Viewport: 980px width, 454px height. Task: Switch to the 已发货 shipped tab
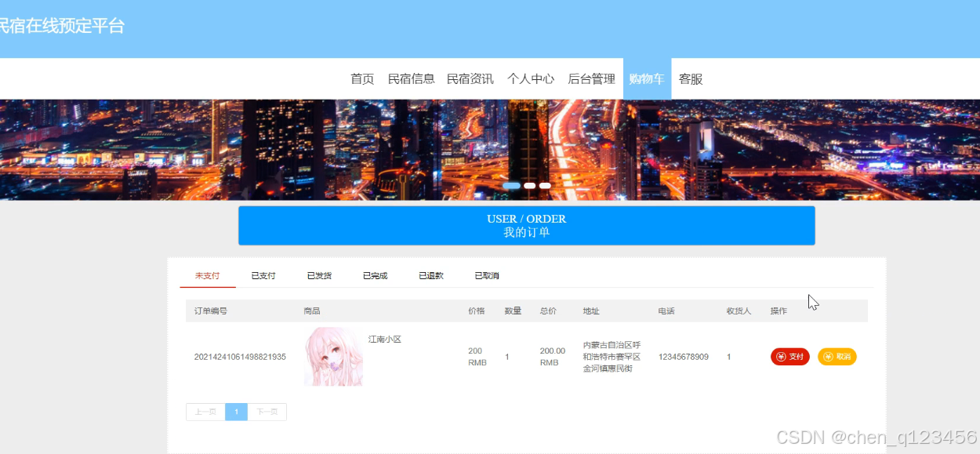[318, 275]
